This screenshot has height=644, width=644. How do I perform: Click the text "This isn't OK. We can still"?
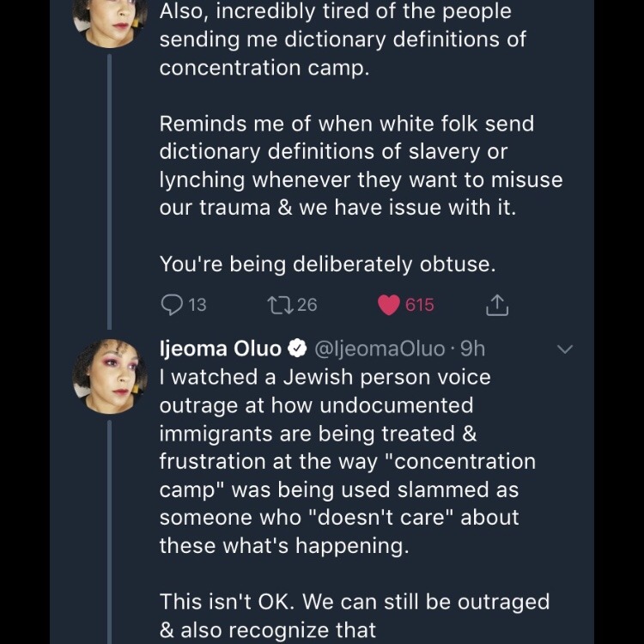click(x=354, y=602)
